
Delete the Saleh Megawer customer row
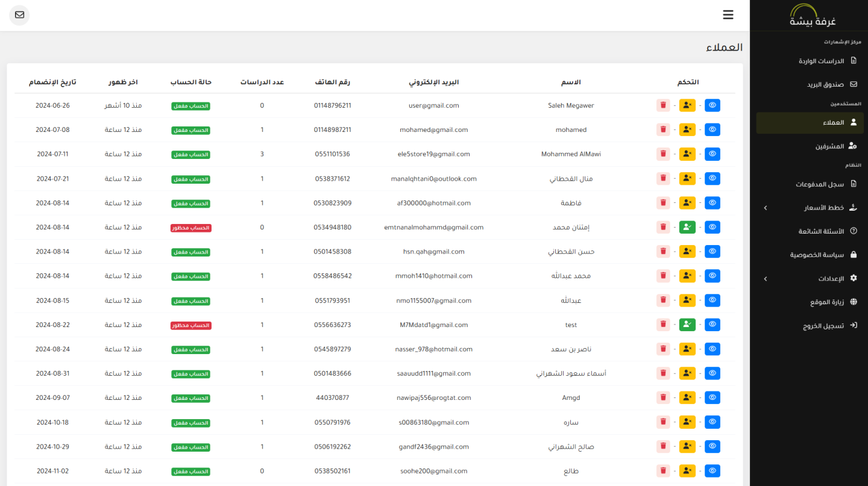tap(663, 105)
